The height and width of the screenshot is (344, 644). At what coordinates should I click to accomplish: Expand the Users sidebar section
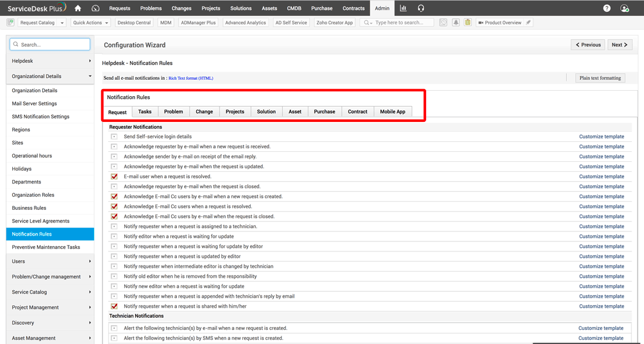(50, 261)
